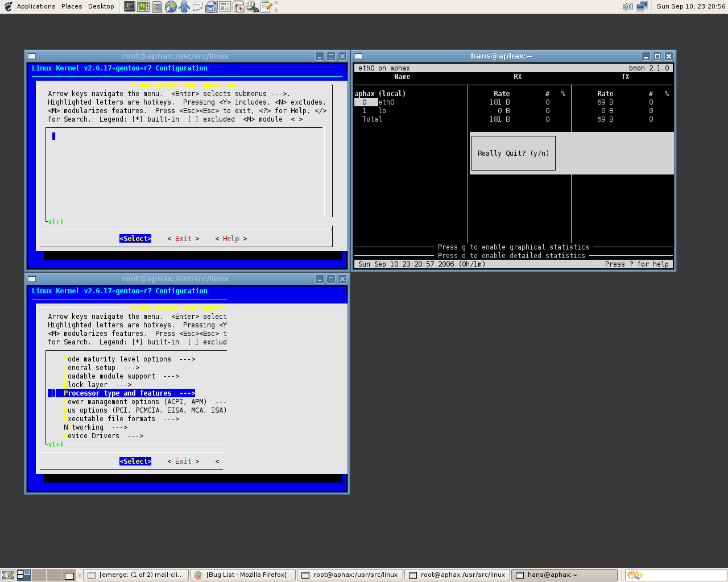Viewport: 728px width, 582px height.
Task: Open the movie player film-reel icon
Action: 253,7
